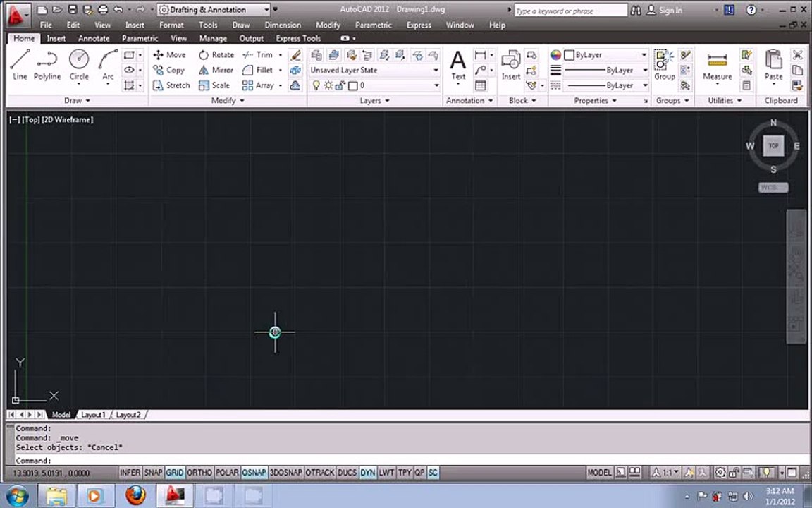Viewport: 812px width, 508px height.
Task: Toggle INFER constraints in status bar
Action: tap(130, 472)
